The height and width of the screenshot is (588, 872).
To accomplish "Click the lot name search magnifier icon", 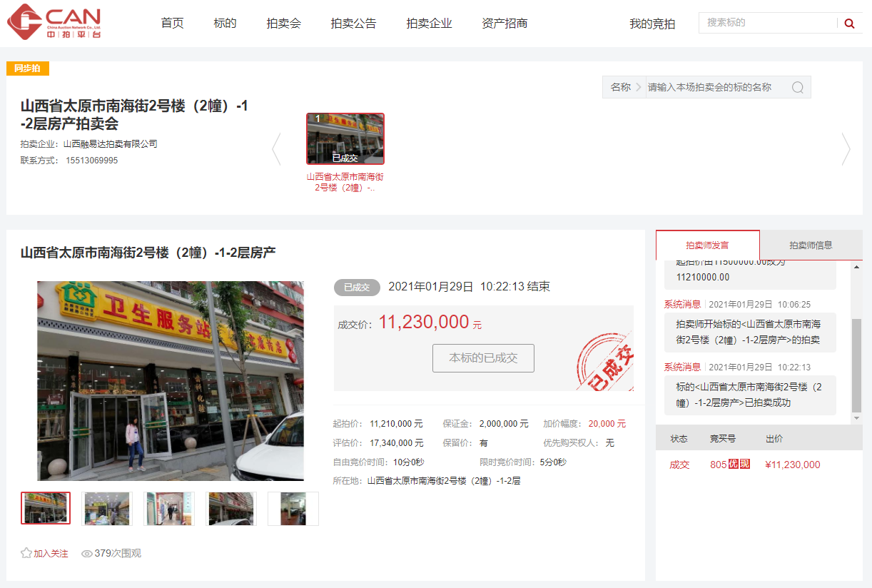I will (x=798, y=87).
